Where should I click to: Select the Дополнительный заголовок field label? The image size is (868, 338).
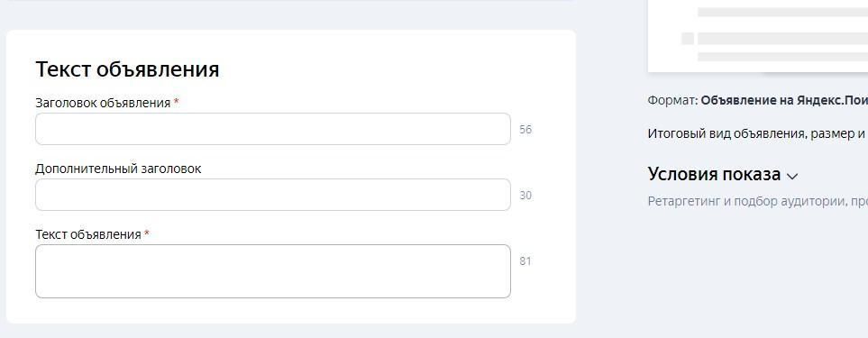tap(118, 169)
